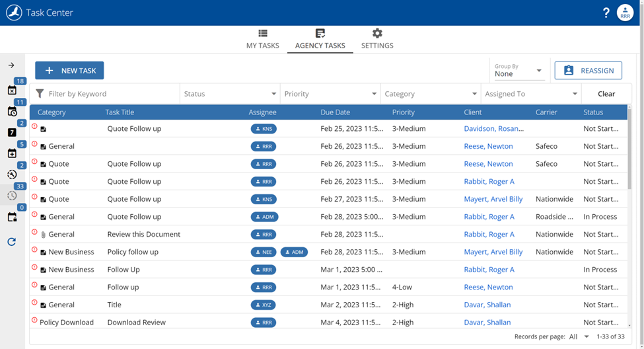Open the Records per page dropdown

click(x=579, y=336)
